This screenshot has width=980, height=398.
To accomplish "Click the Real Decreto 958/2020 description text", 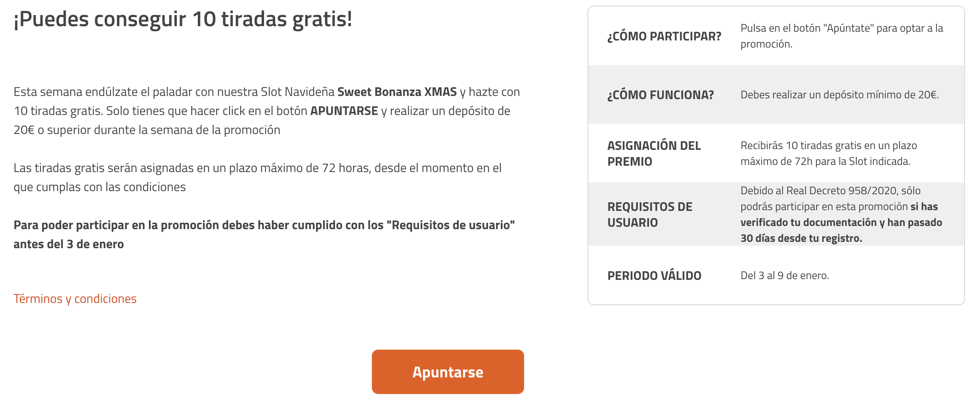I will pyautogui.click(x=841, y=214).
